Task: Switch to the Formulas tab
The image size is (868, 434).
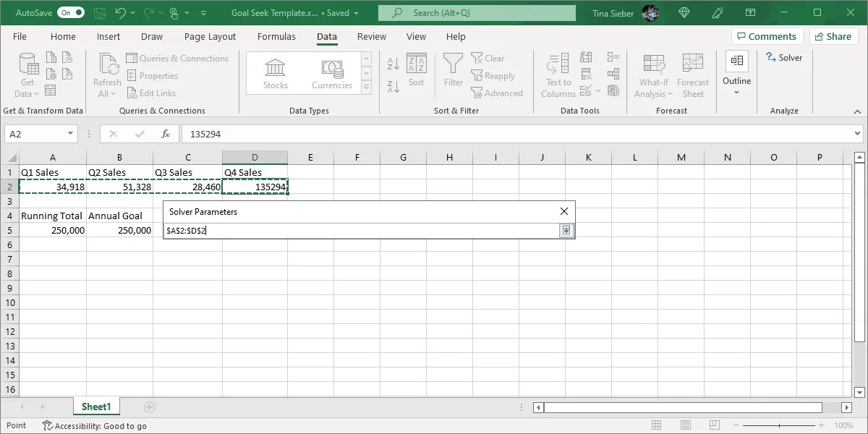Action: coord(276,36)
